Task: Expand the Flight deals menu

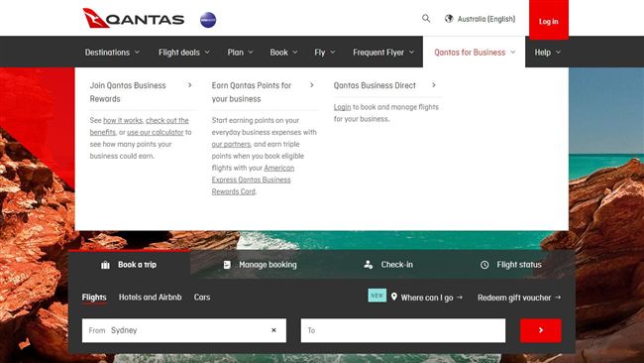Action: (184, 53)
